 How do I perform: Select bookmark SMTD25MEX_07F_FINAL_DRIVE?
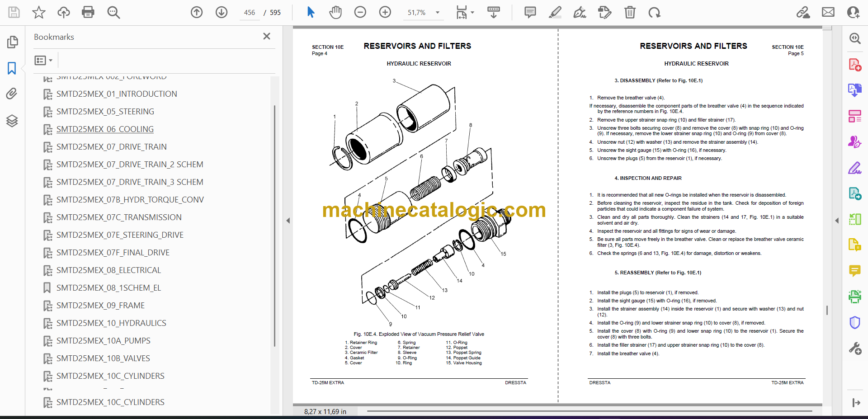point(113,253)
